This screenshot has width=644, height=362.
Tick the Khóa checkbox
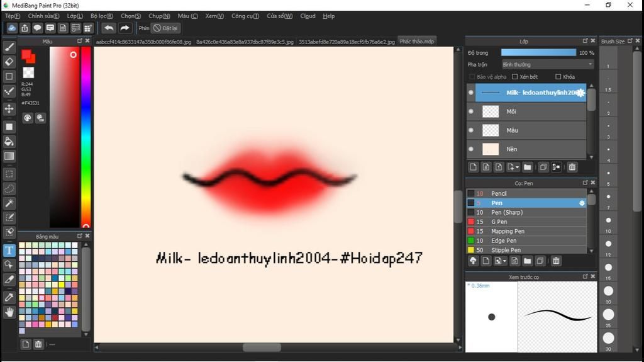coord(558,77)
